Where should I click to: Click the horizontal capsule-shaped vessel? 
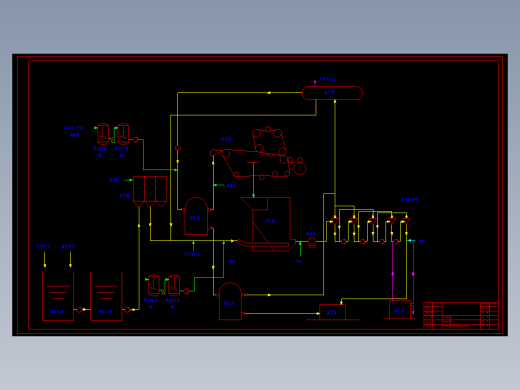click(332, 93)
